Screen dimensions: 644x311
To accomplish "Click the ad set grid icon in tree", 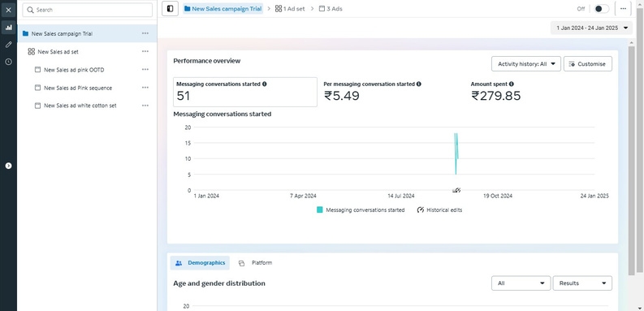I will [31, 52].
